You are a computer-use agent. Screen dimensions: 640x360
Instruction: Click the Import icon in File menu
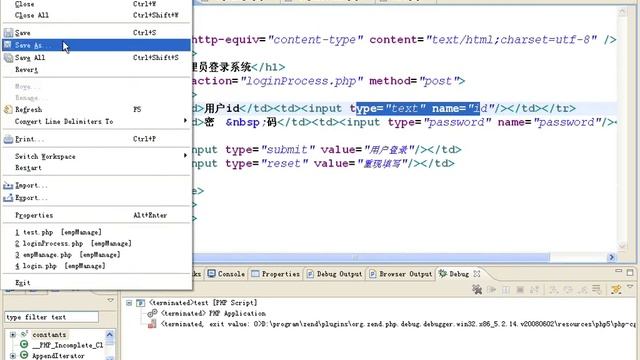pyautogui.click(x=8, y=186)
